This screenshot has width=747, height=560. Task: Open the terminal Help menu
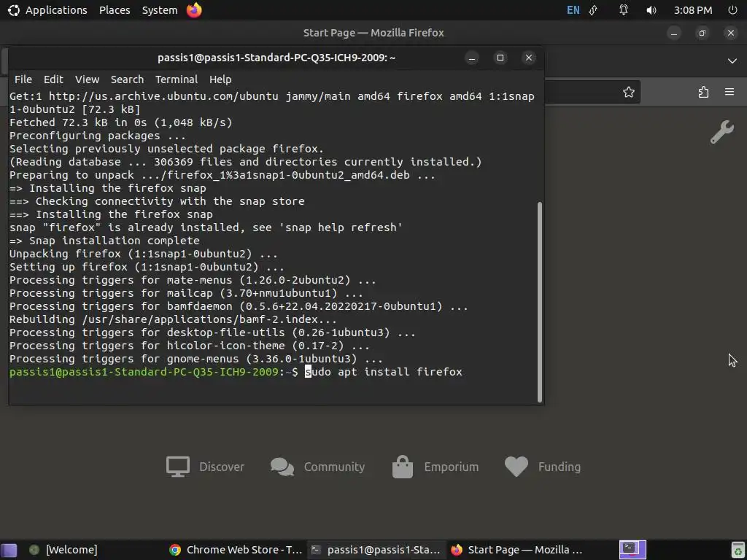(x=220, y=79)
